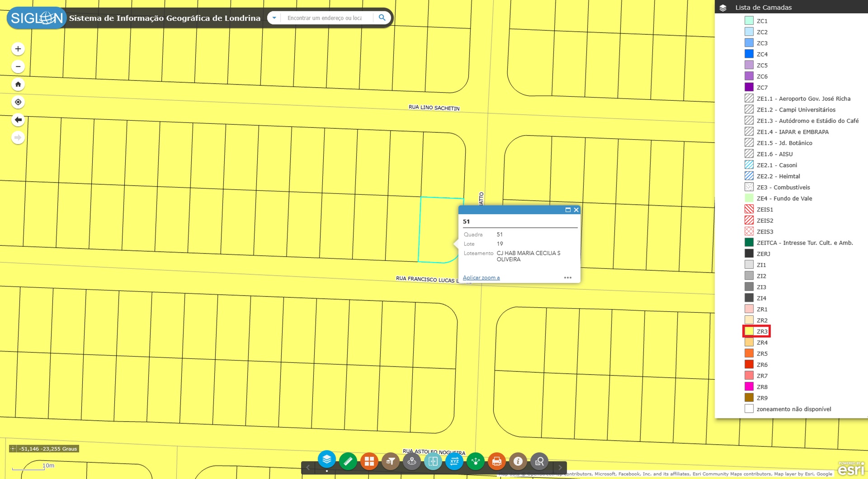The width and height of the screenshot is (868, 479).
Task: Click the address search input field
Action: pos(327,18)
